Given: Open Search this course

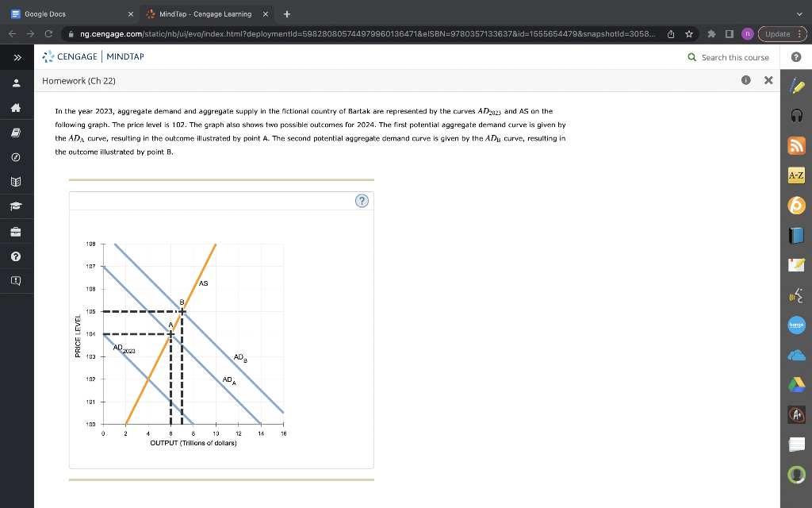Looking at the screenshot, I should 727,56.
